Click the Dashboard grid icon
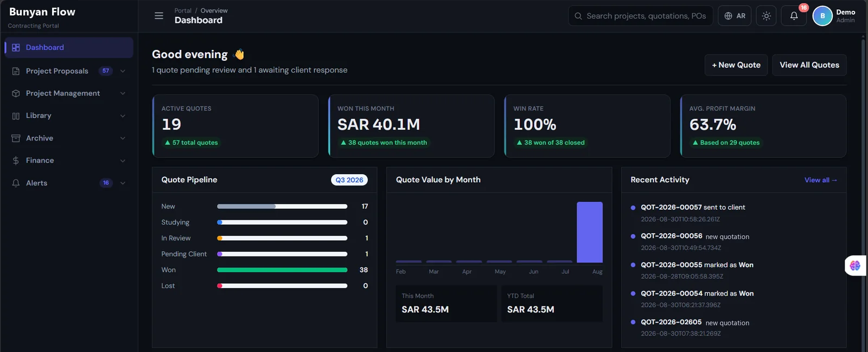 tap(16, 48)
